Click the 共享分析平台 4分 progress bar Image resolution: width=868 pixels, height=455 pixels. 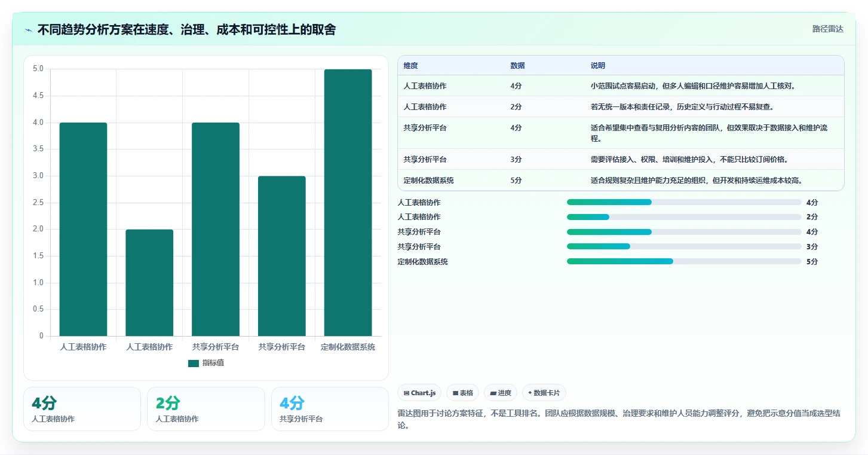pos(684,231)
